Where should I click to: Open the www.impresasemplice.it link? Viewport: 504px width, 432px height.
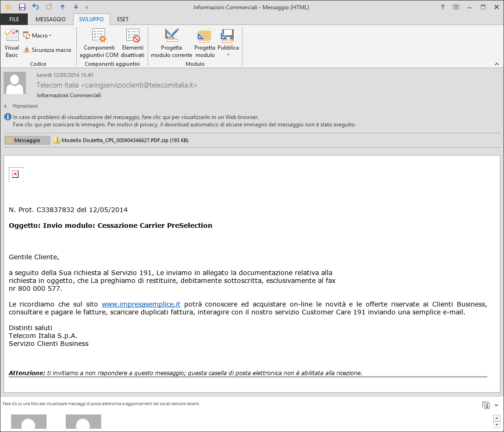tap(141, 304)
